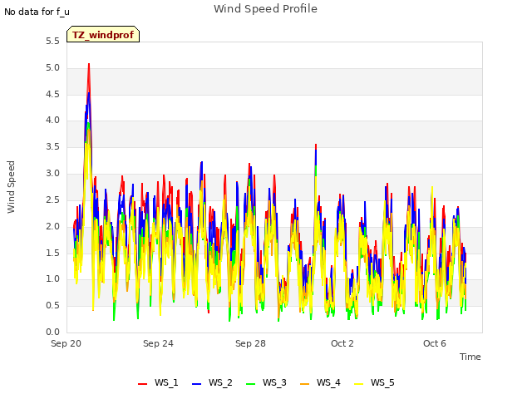Click the 1.5 y-axis tick label
This screenshot has width=532, height=399.
click(x=52, y=253)
